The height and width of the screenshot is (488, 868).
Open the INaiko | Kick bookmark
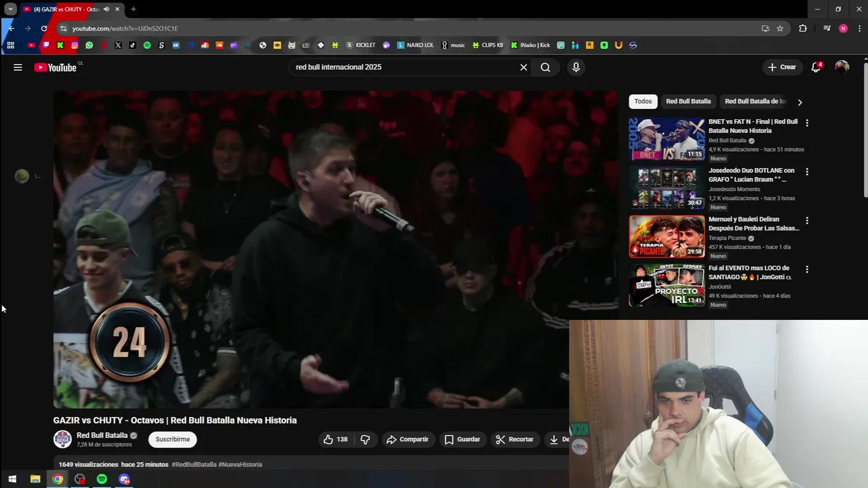pyautogui.click(x=530, y=45)
